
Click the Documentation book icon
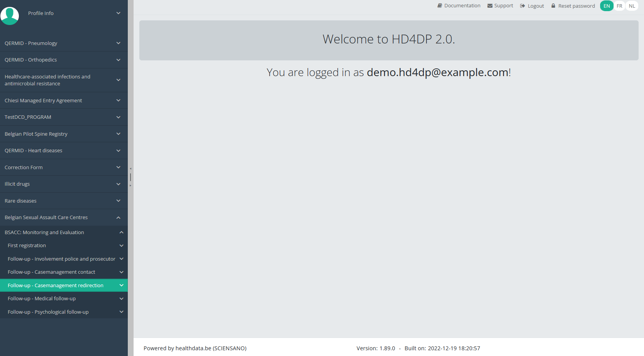click(x=440, y=6)
